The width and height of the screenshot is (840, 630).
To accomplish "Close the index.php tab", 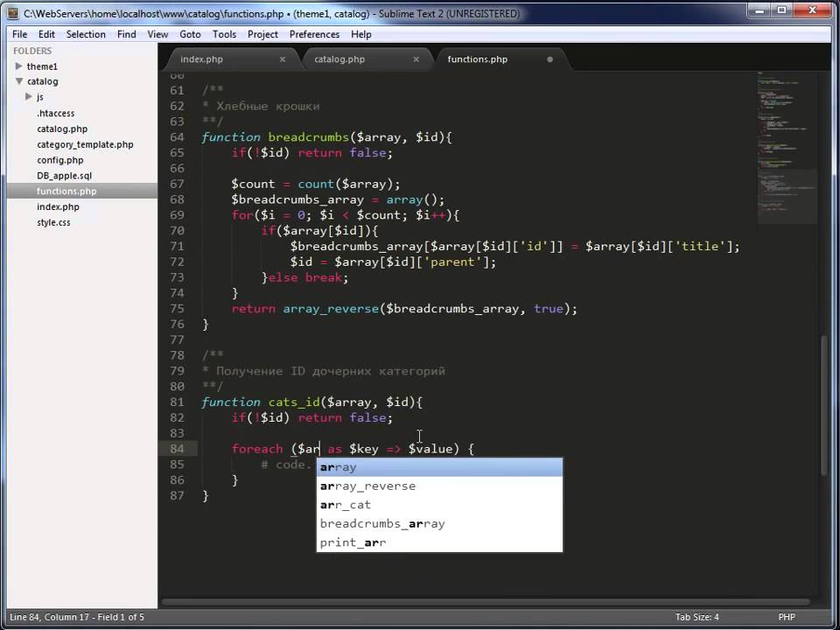I will (x=283, y=59).
